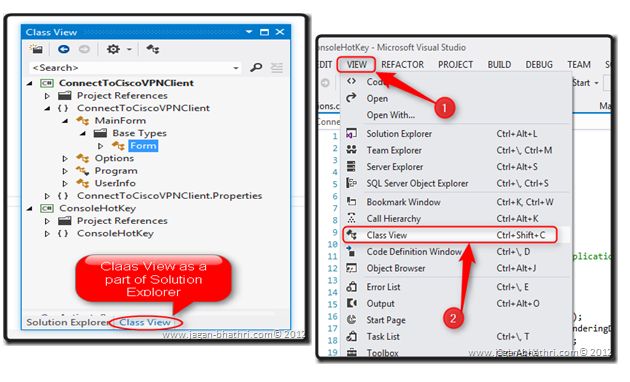Collapse the ConnectToCiscoVPNClient project node
The width and height of the screenshot is (630, 382).
point(30,83)
